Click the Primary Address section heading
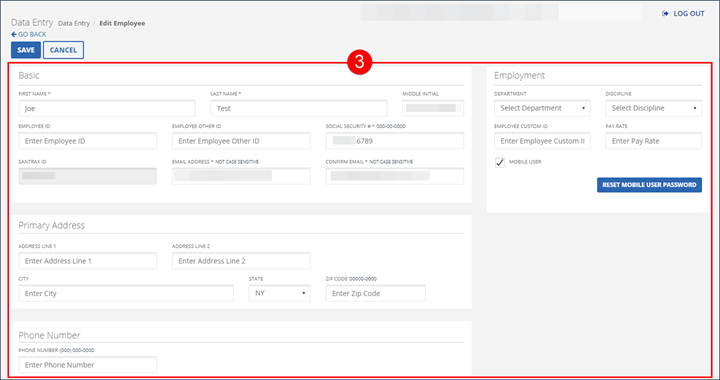The height and width of the screenshot is (380, 720). (51, 225)
